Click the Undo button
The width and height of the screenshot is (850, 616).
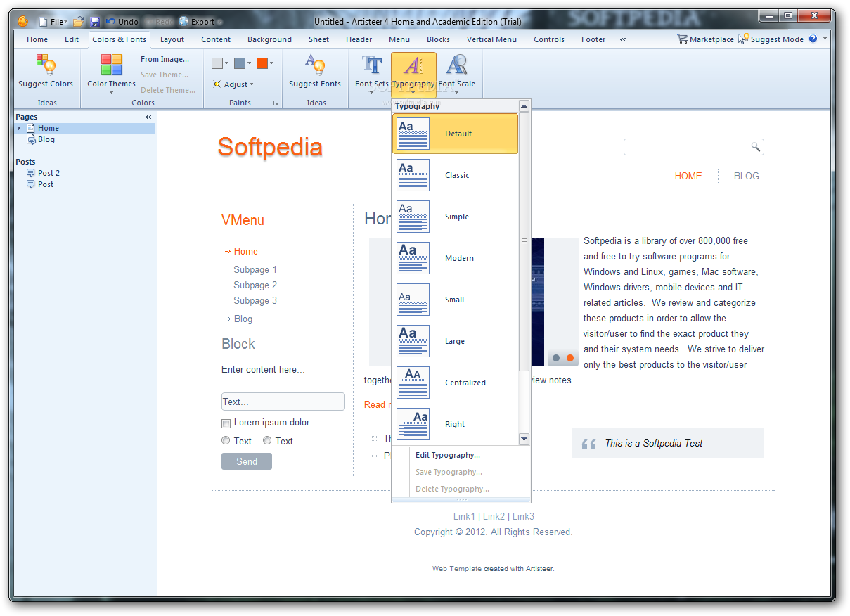pos(122,22)
